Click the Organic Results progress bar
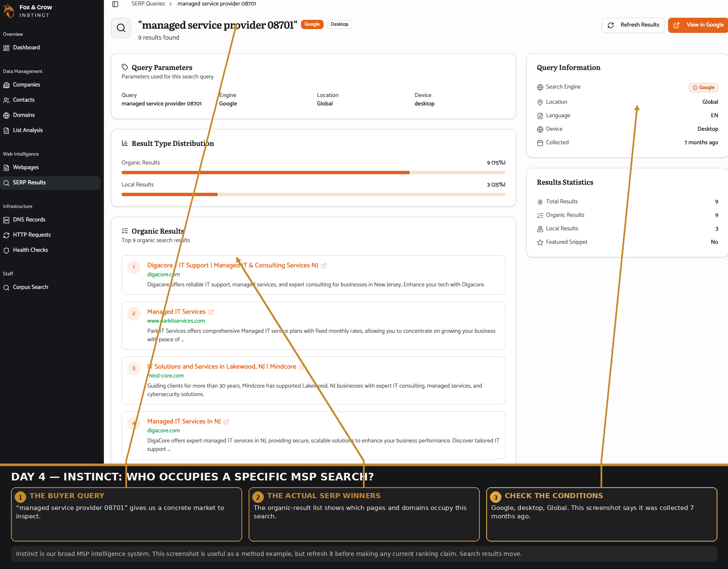The height and width of the screenshot is (569, 728). tap(314, 173)
